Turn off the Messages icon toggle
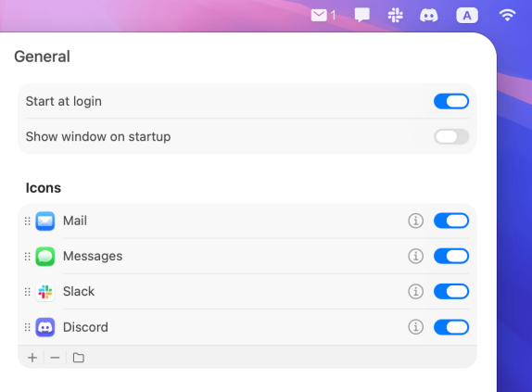The height and width of the screenshot is (392, 532). click(x=451, y=256)
